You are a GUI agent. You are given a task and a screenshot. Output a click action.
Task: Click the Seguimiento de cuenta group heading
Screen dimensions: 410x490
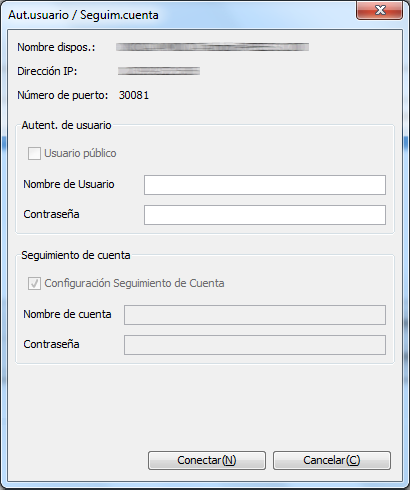point(76,255)
